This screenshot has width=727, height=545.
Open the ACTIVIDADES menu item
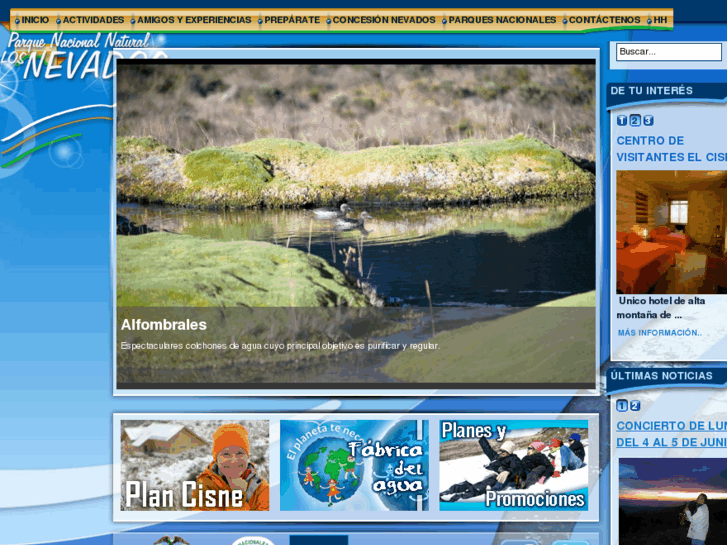[x=93, y=20]
